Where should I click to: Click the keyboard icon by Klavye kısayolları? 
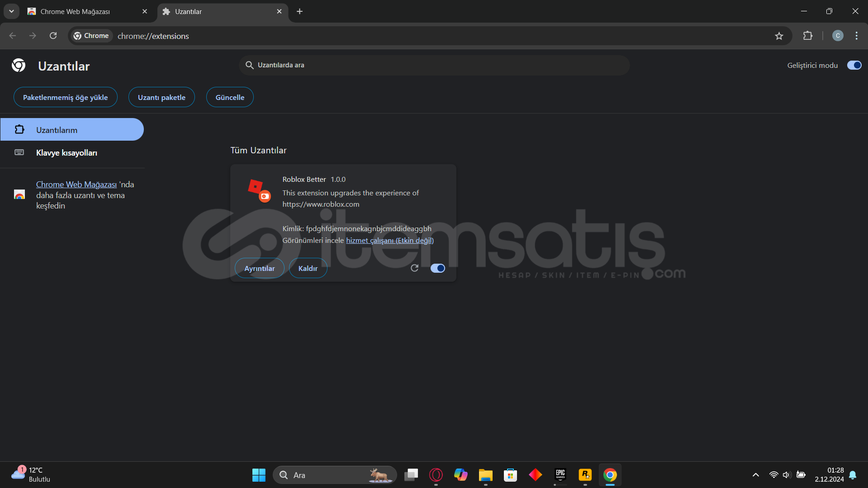[19, 152]
